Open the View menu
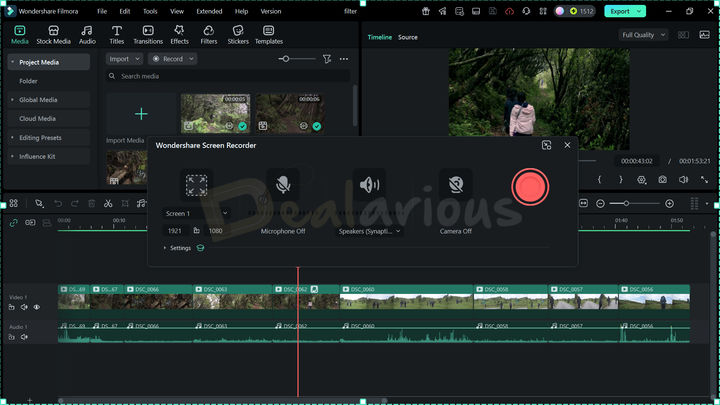Viewport: 720px width, 405px height. (177, 11)
